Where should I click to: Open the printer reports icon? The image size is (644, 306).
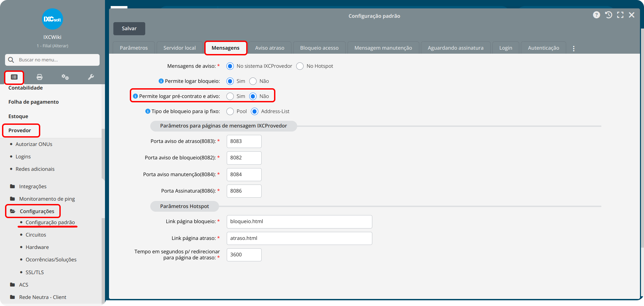tap(40, 77)
